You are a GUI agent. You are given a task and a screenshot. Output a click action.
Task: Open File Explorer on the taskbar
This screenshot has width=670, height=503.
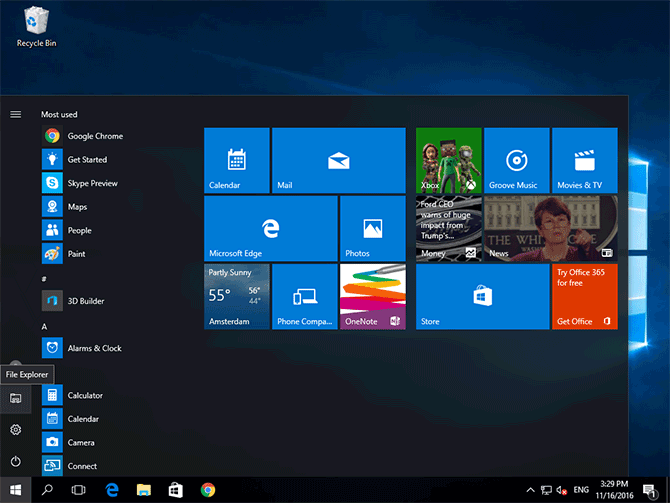point(144,490)
